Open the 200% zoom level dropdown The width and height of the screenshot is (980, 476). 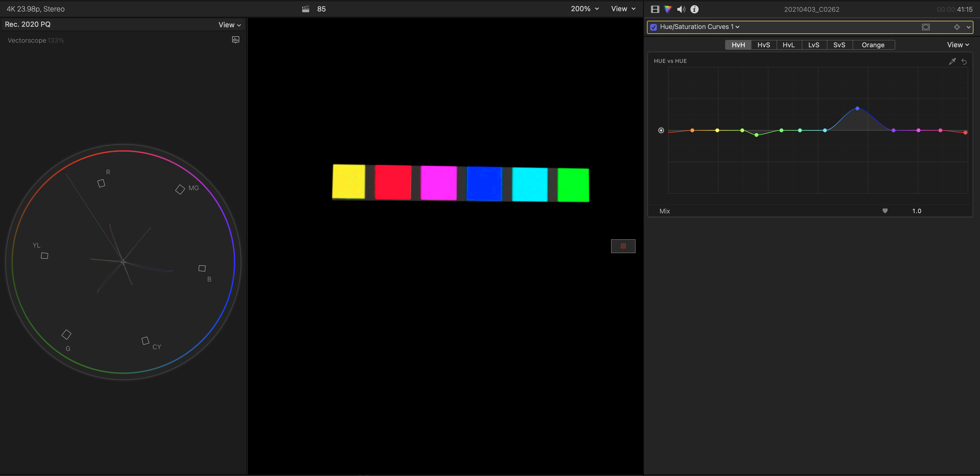584,9
